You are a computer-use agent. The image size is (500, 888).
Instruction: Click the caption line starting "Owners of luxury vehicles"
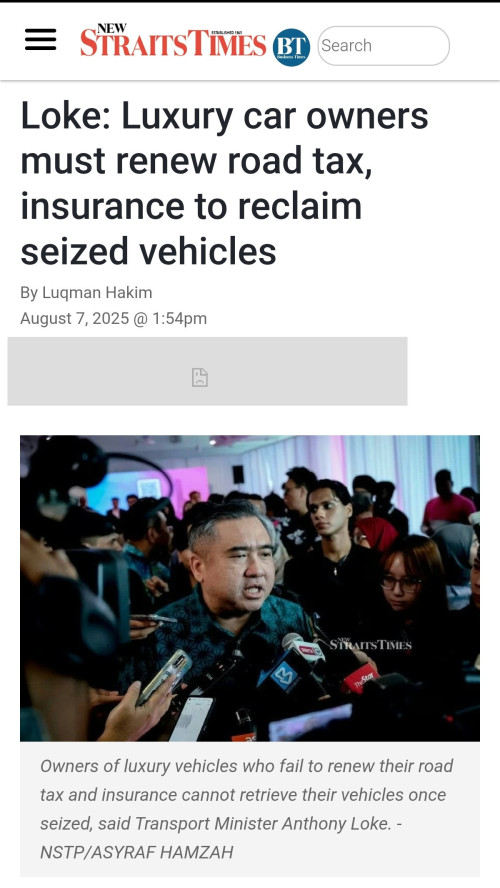pyautogui.click(x=246, y=766)
